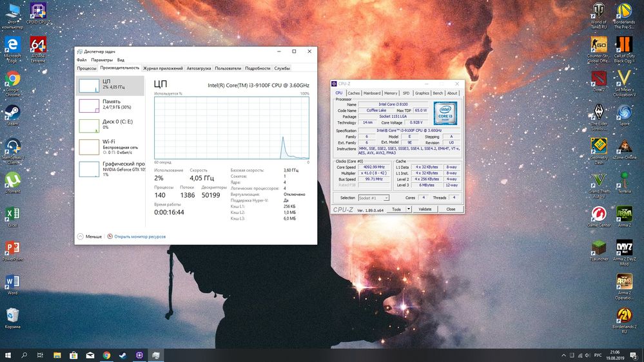
Task: Launch Sid Meier's Civilization V icon
Action: (624, 83)
